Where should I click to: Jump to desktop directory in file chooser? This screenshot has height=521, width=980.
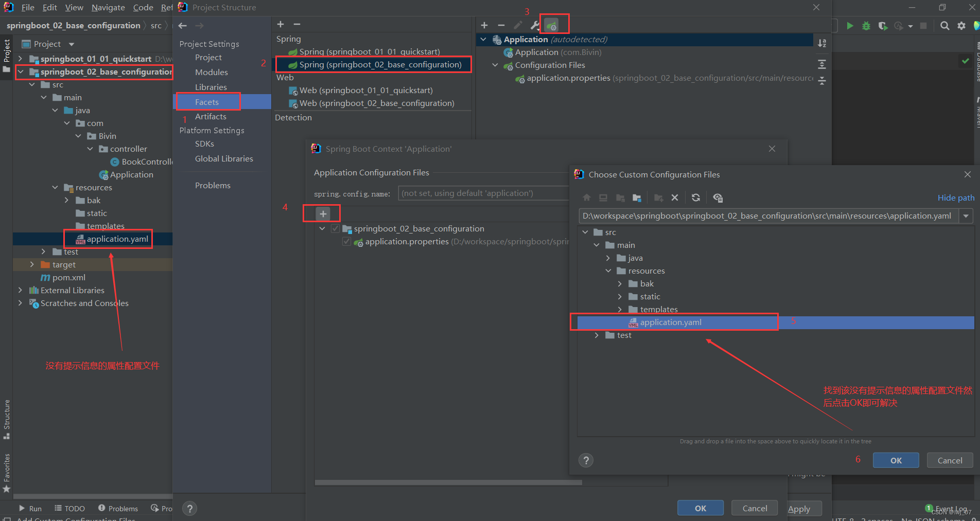[603, 198]
